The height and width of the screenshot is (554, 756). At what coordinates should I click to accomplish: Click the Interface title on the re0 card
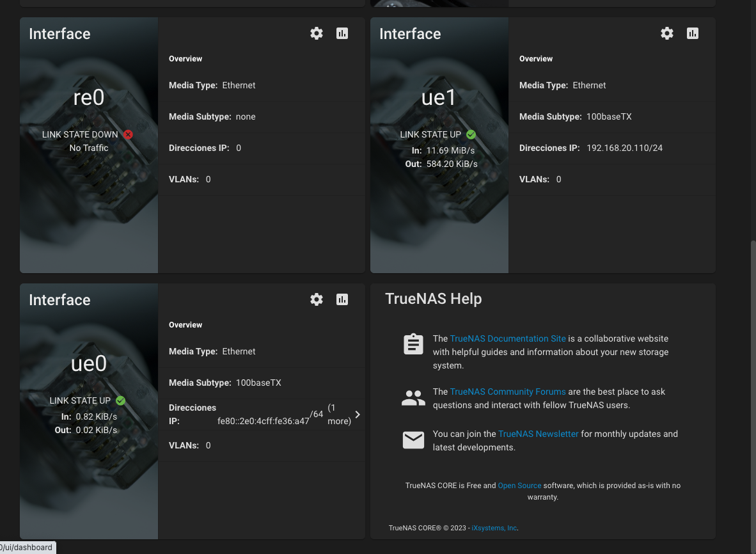tap(59, 34)
